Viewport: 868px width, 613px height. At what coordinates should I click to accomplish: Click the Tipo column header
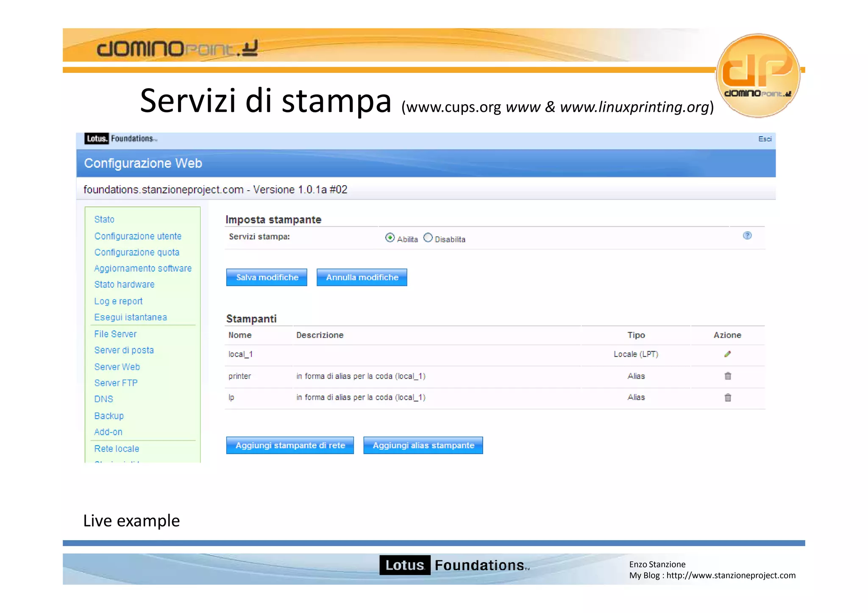[636, 335]
